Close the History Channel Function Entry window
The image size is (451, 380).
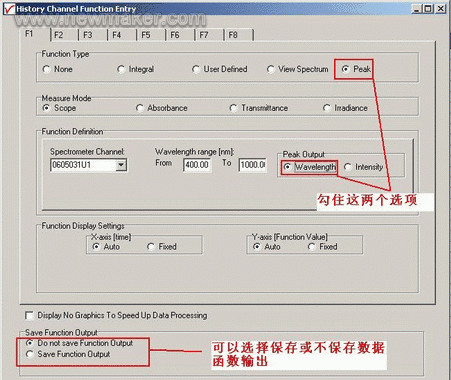441,9
